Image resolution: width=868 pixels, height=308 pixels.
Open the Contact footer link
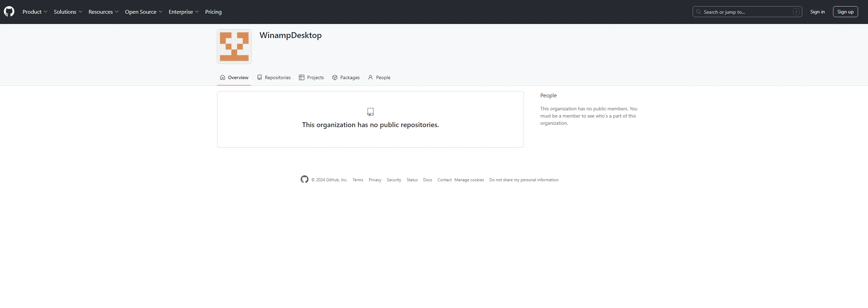pyautogui.click(x=444, y=180)
